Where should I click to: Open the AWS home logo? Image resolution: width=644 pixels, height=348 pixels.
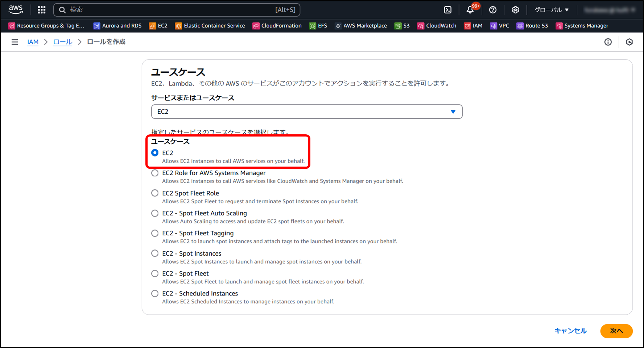(x=16, y=9)
